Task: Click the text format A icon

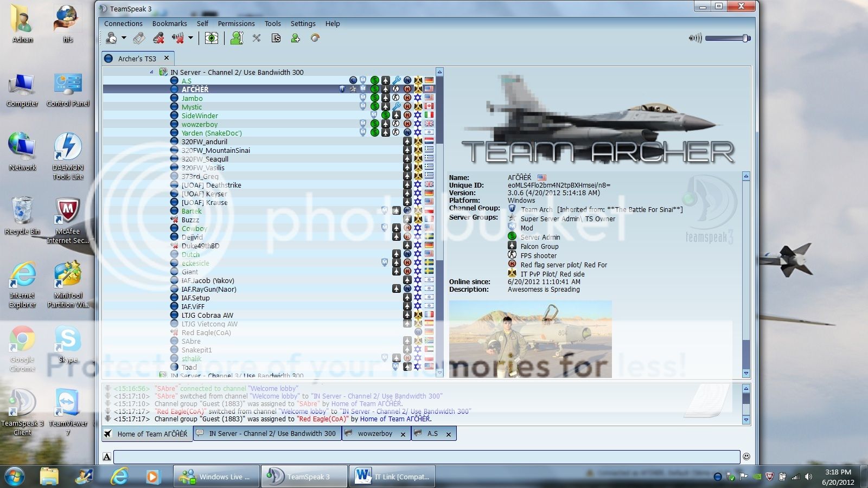Action: point(107,457)
